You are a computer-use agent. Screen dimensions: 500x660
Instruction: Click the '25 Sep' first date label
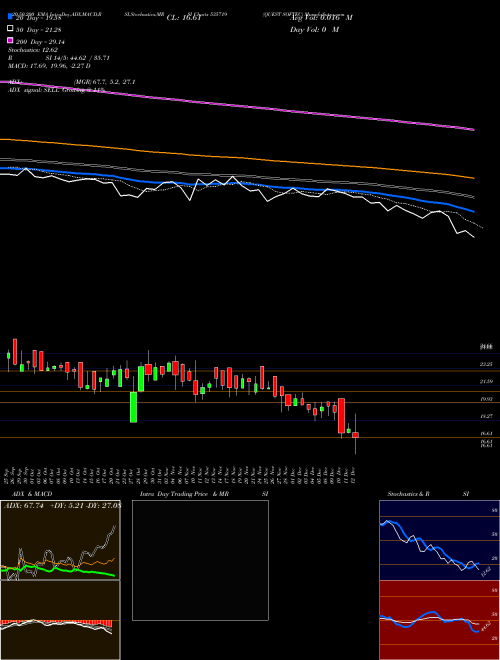click(x=8, y=475)
